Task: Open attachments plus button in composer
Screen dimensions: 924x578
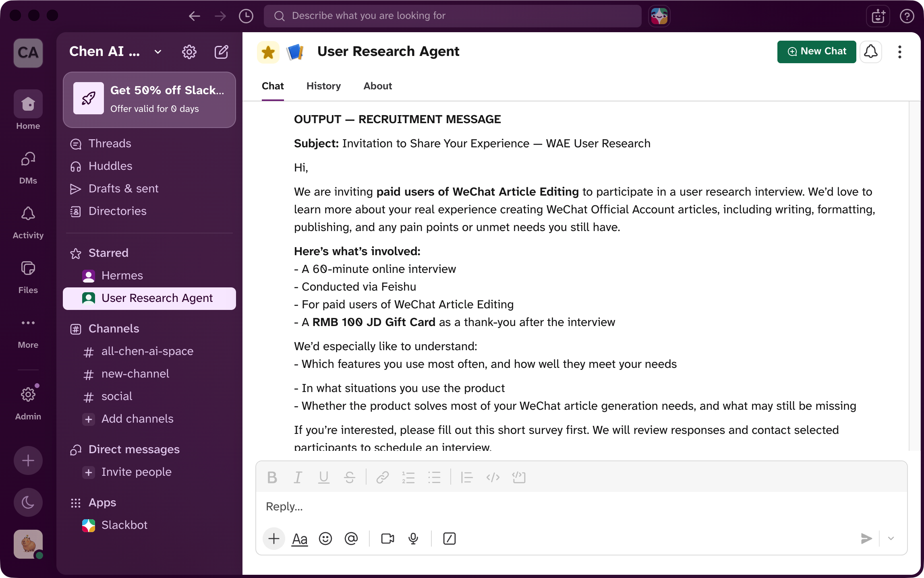Action: point(274,539)
